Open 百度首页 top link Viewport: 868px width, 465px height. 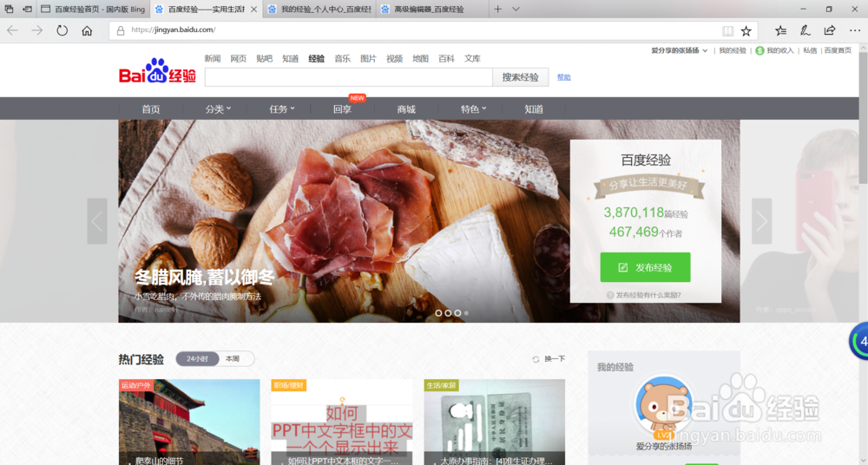(838, 50)
